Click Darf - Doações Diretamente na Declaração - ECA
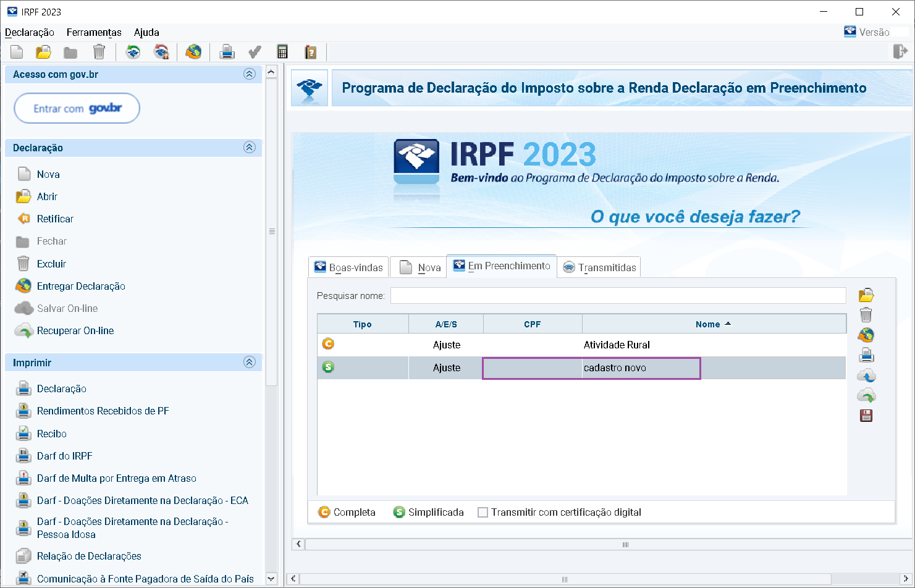 click(x=143, y=500)
